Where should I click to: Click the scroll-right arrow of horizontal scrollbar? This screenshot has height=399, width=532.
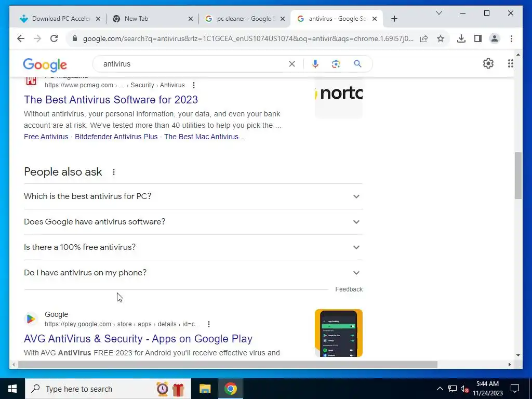point(509,365)
